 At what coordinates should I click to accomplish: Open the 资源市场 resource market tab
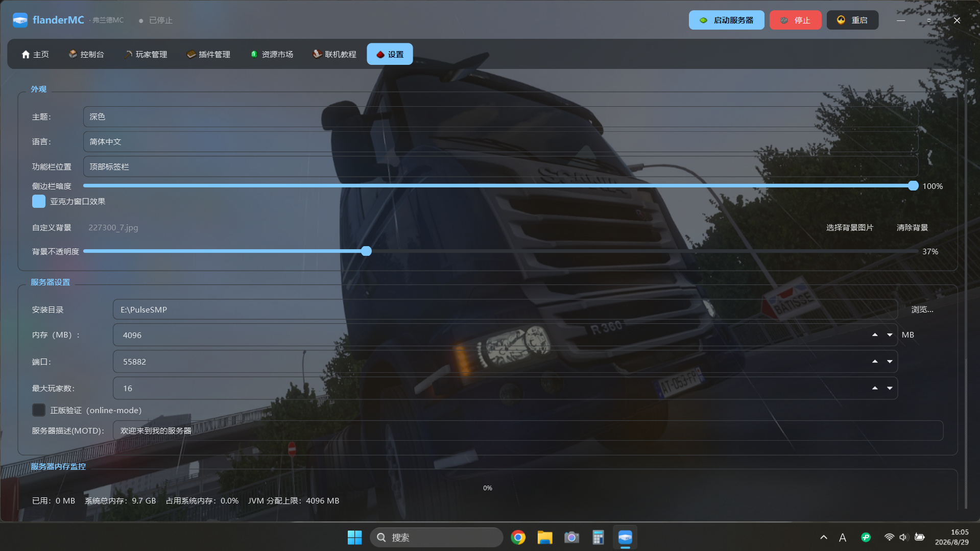tap(272, 54)
